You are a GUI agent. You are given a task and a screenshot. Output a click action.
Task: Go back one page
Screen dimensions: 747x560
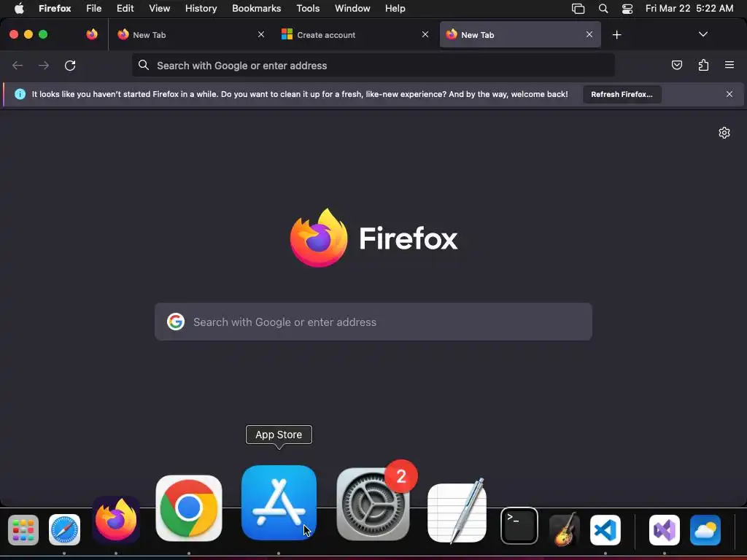(x=18, y=65)
